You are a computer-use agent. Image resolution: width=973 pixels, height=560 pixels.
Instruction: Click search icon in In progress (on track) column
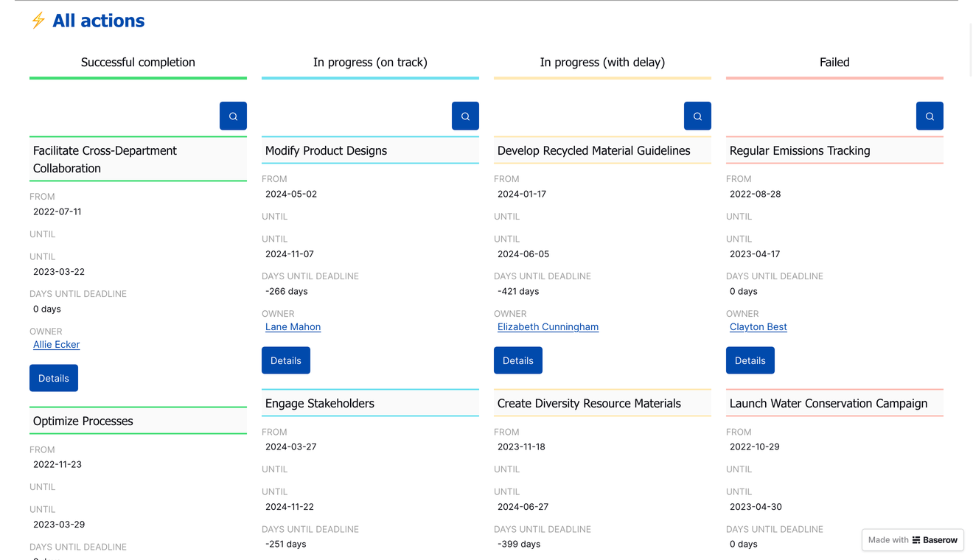[x=465, y=116]
